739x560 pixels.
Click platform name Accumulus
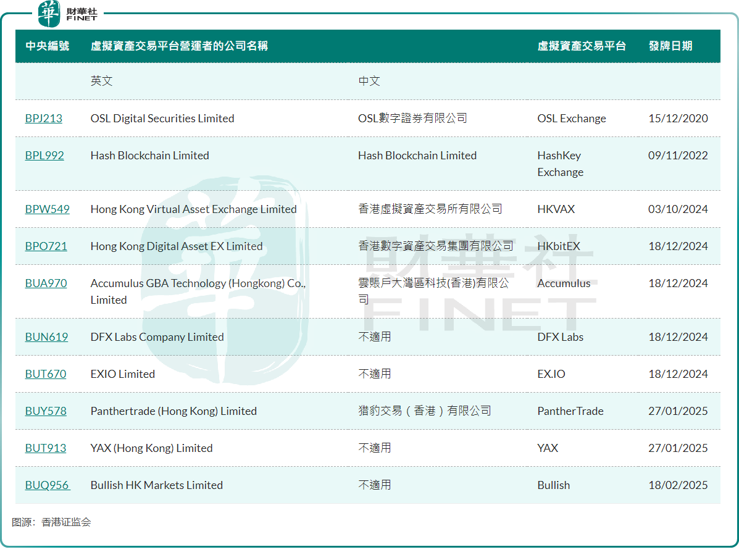(x=564, y=283)
